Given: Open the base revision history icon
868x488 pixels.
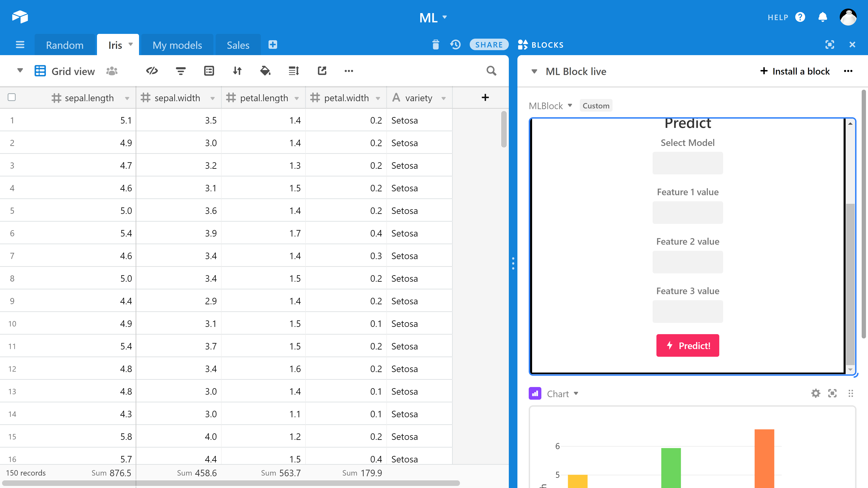Looking at the screenshot, I should click(x=455, y=45).
